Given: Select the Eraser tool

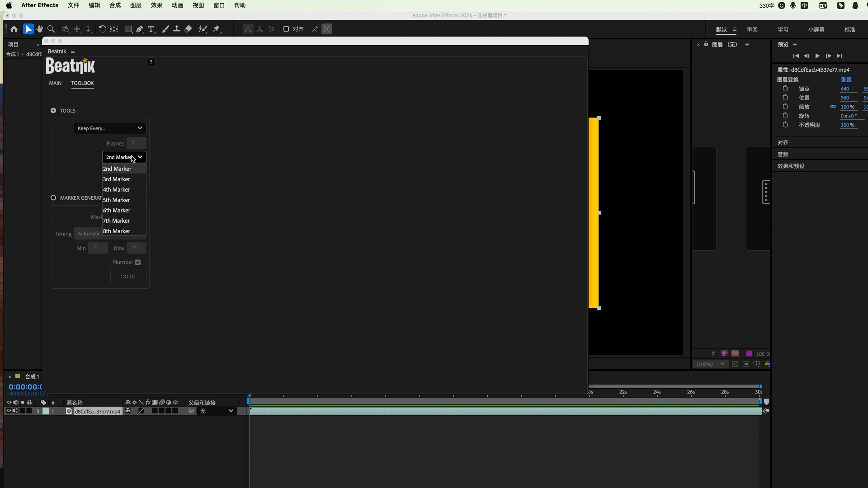Looking at the screenshot, I should (x=188, y=29).
